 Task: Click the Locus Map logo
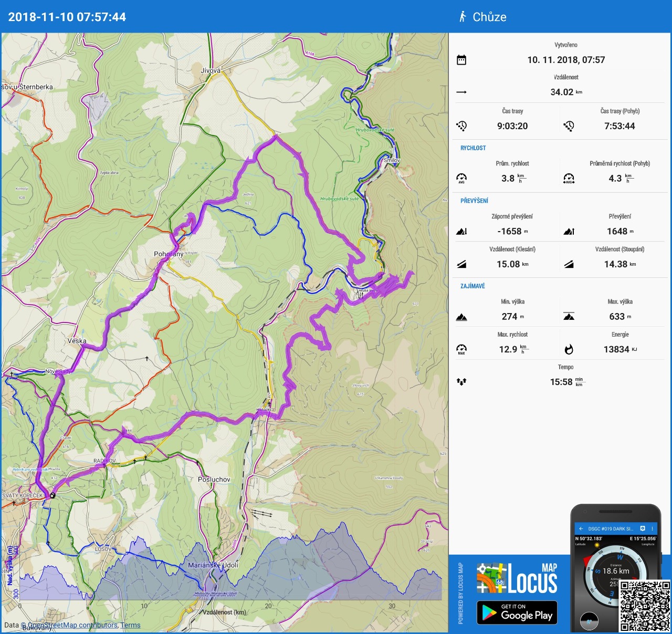(x=517, y=579)
